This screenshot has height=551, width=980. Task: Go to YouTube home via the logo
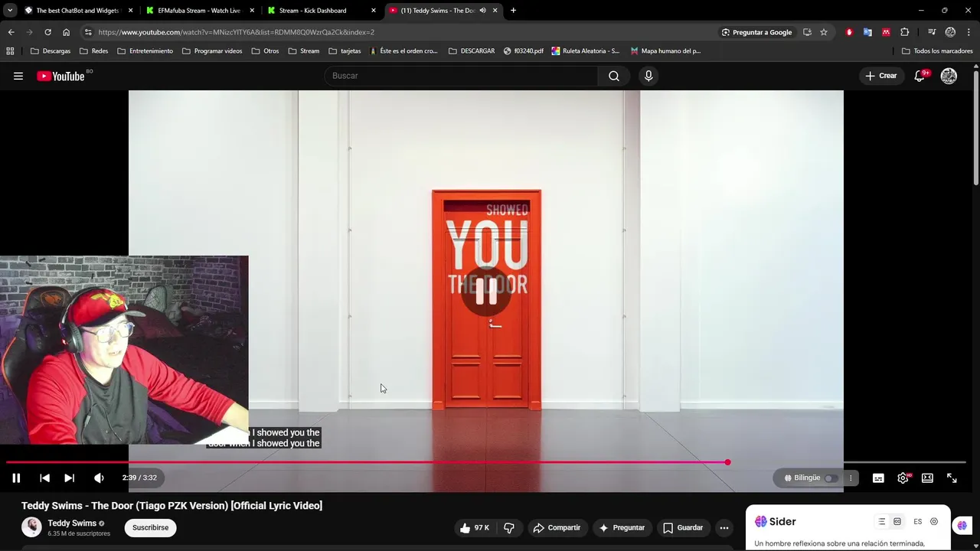coord(60,76)
